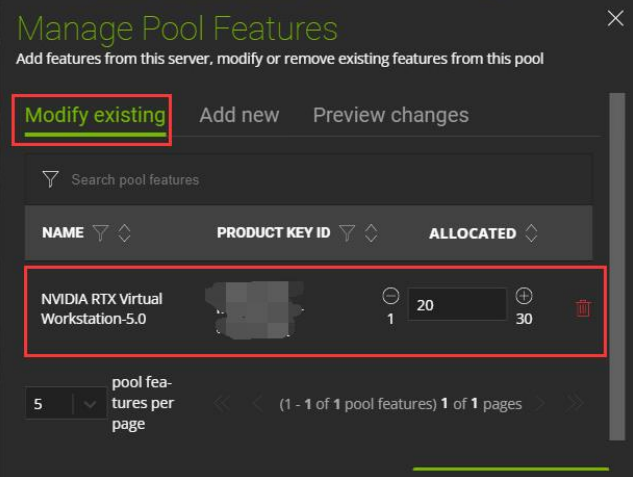
Task: Select the Modify existing tab
Action: [95, 115]
